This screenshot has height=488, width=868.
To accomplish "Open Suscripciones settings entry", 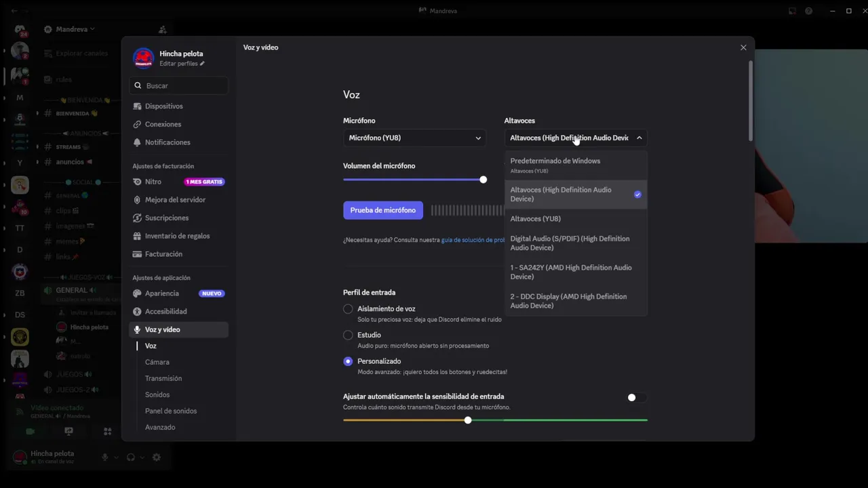I will (178, 218).
